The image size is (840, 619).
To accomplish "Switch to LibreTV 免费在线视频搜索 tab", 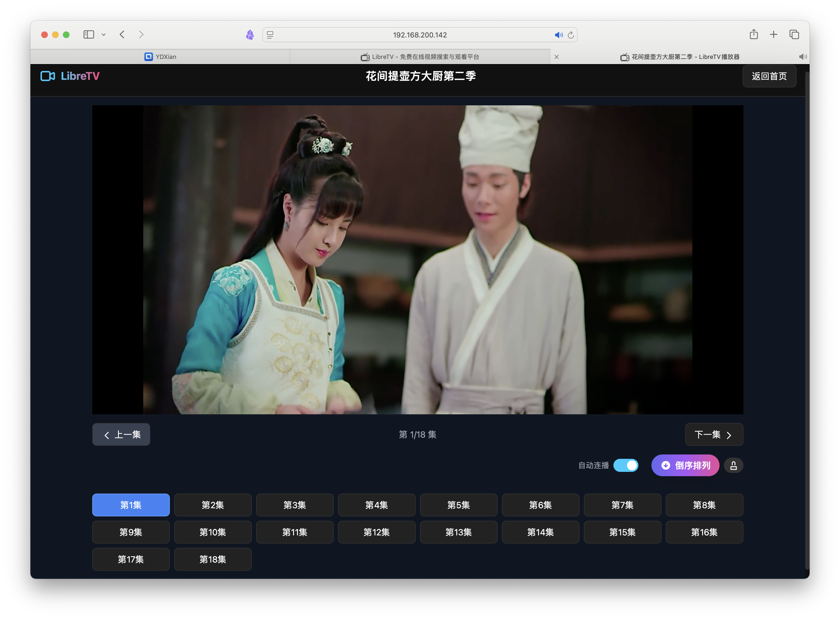I will 420,56.
